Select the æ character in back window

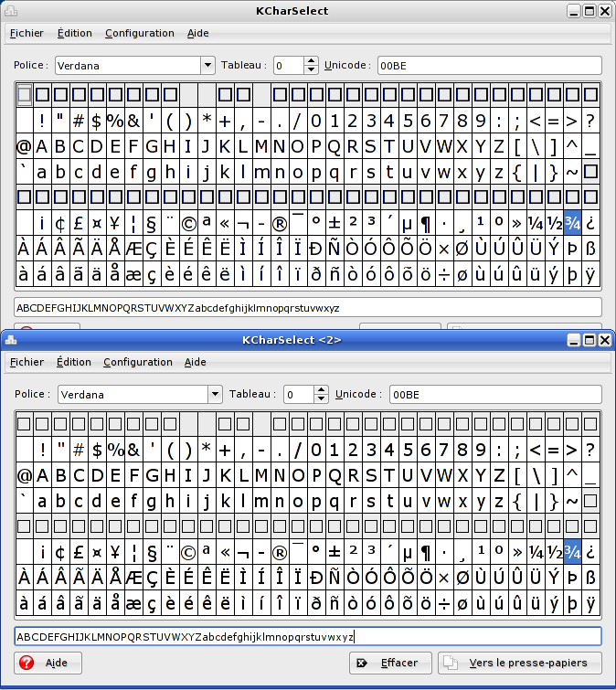pyautogui.click(x=133, y=274)
